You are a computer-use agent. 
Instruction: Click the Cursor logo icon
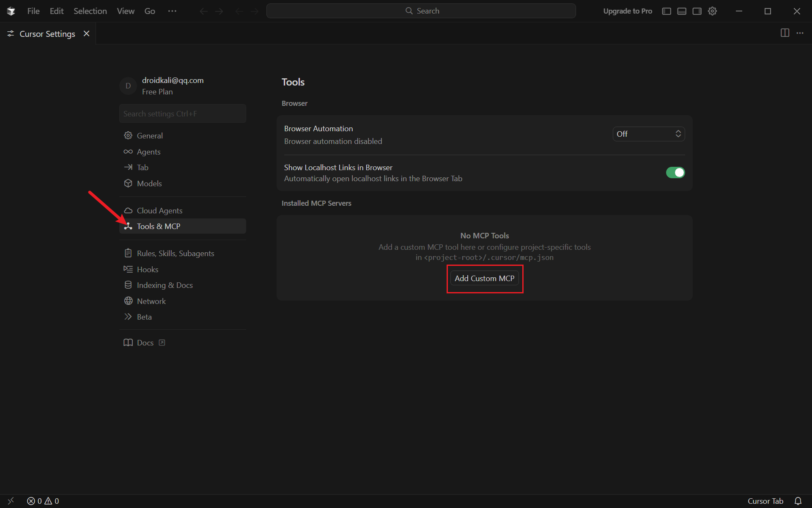(x=11, y=11)
